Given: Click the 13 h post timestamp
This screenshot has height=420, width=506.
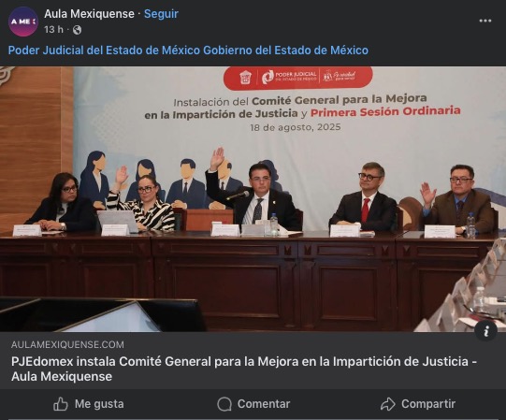Looking at the screenshot, I should coord(53,30).
